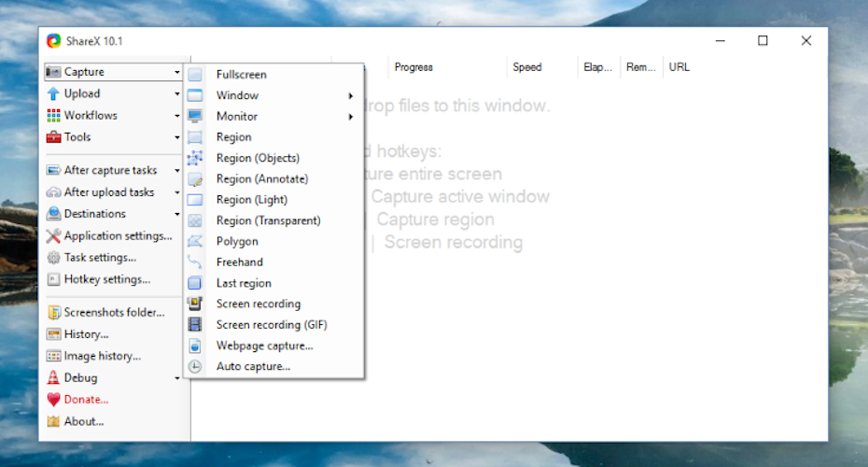This screenshot has height=467, width=868.
Task: Click the Screen recording camera icon
Action: point(195,304)
